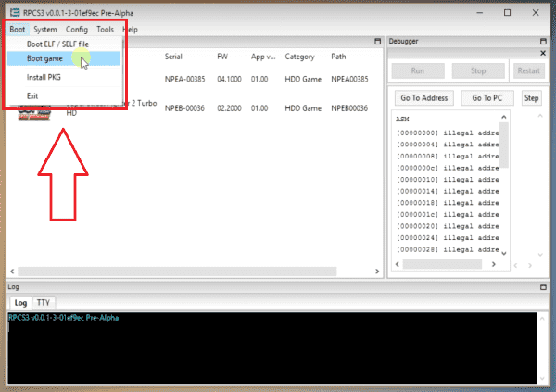Screen dimensions: 556x392
Task: Select ASM line [00000004]
Action: coord(448,145)
